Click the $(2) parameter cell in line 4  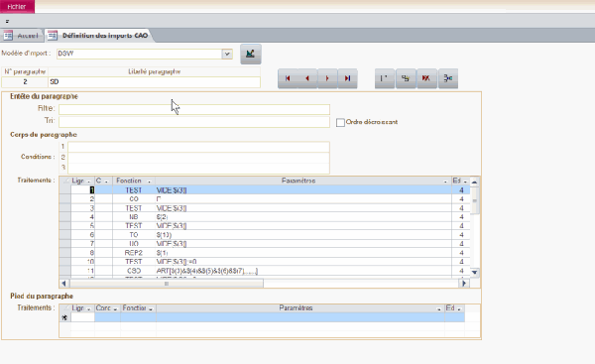[303, 217]
